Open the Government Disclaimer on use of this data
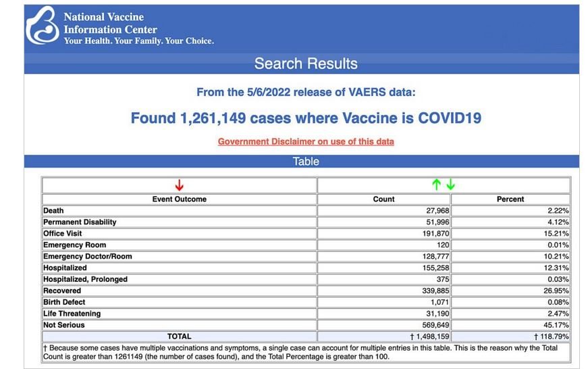This screenshot has height=369, width=588. point(306,141)
